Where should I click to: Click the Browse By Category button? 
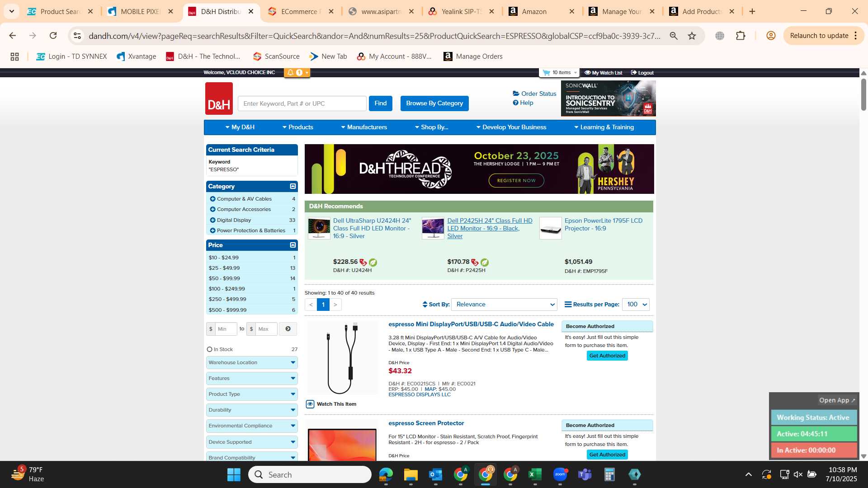[x=434, y=103]
